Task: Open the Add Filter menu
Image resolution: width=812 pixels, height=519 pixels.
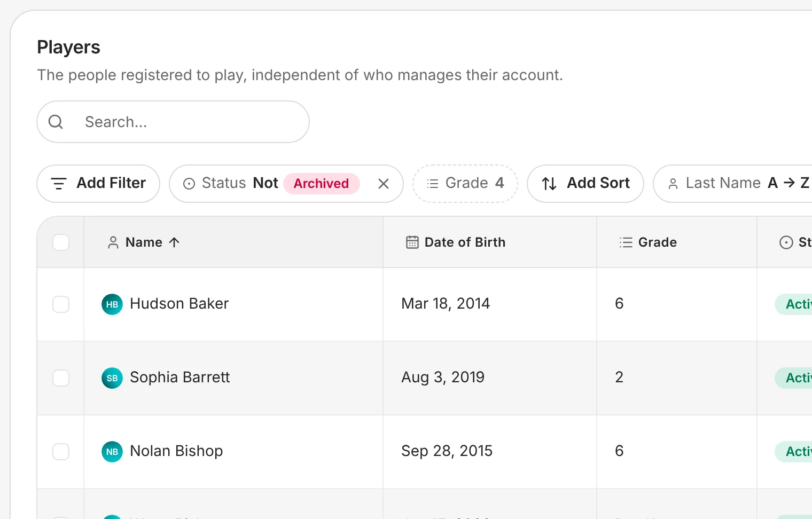Action: pyautogui.click(x=98, y=184)
